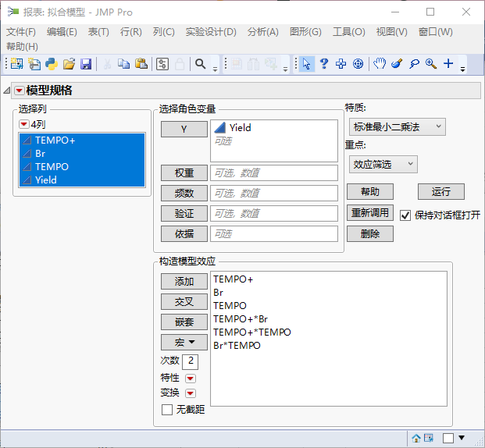Screen dimensions: 485x448
Task: Click the 运行 button
Action: (440, 191)
